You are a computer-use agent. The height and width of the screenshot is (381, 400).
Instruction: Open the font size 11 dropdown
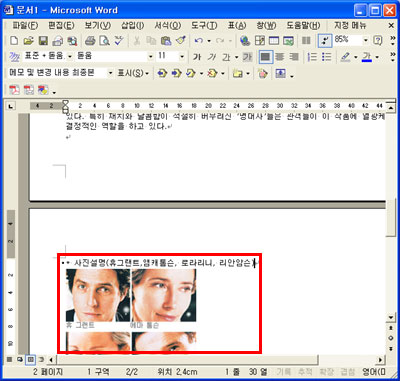click(x=182, y=57)
